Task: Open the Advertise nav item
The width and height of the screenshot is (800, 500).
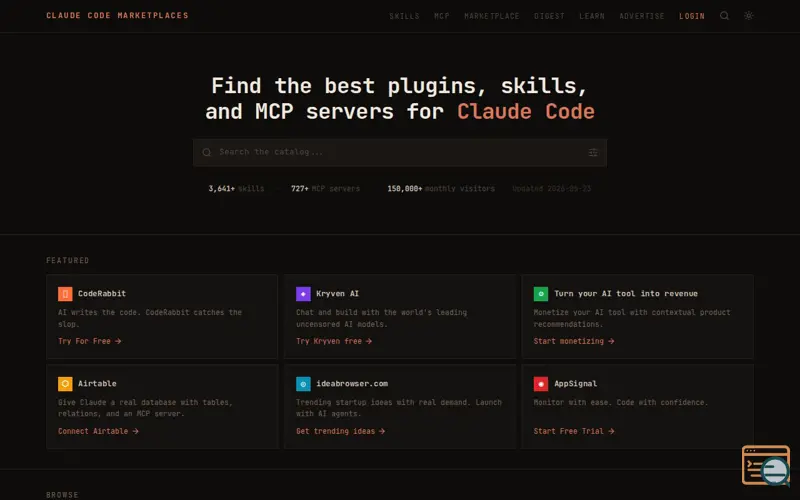Action: [x=642, y=16]
